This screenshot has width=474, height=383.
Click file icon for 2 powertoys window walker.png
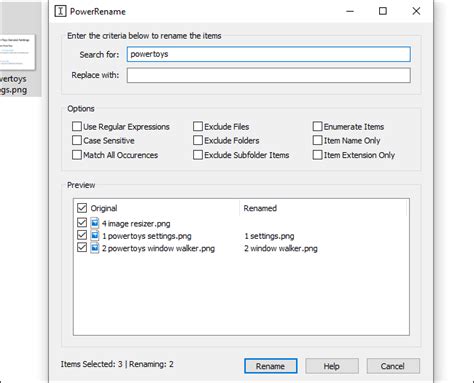coord(95,248)
